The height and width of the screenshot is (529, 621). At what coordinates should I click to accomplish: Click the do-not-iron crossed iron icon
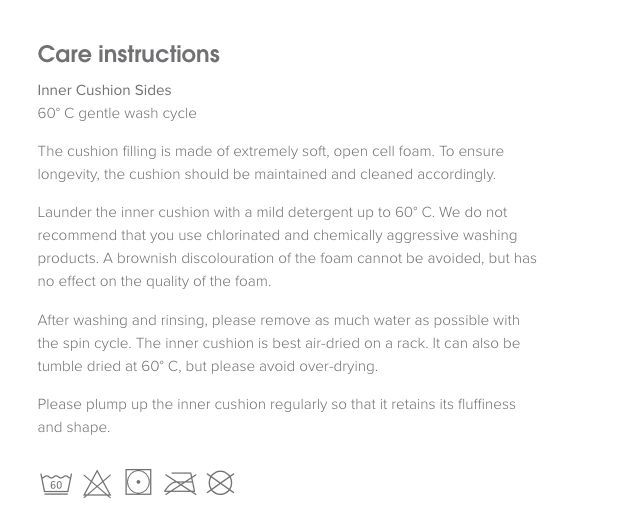coord(180,484)
